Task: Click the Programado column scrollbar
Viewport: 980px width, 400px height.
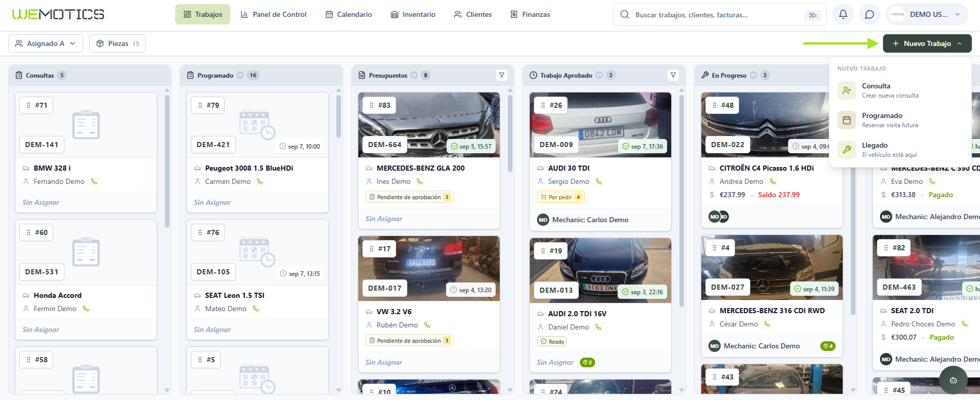Action: click(x=338, y=116)
